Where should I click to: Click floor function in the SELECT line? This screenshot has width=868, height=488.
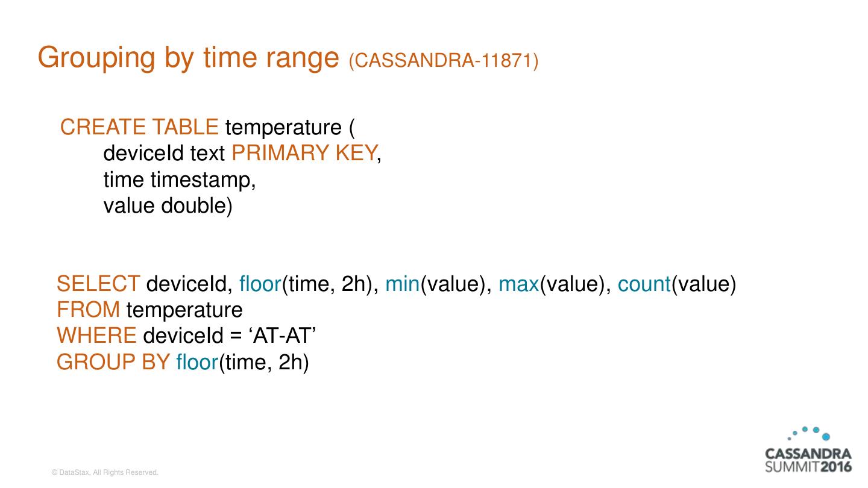click(x=260, y=283)
